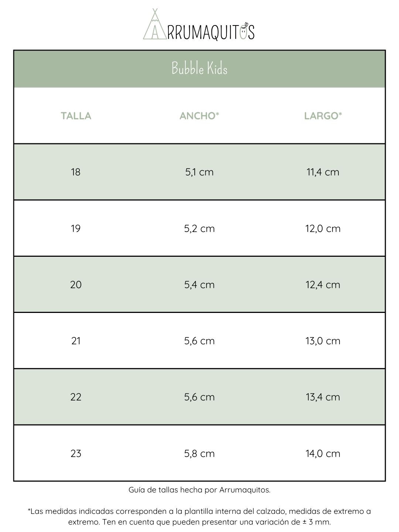Click the ANCHO* column header
The width and height of the screenshot is (399, 532).
[199, 116]
